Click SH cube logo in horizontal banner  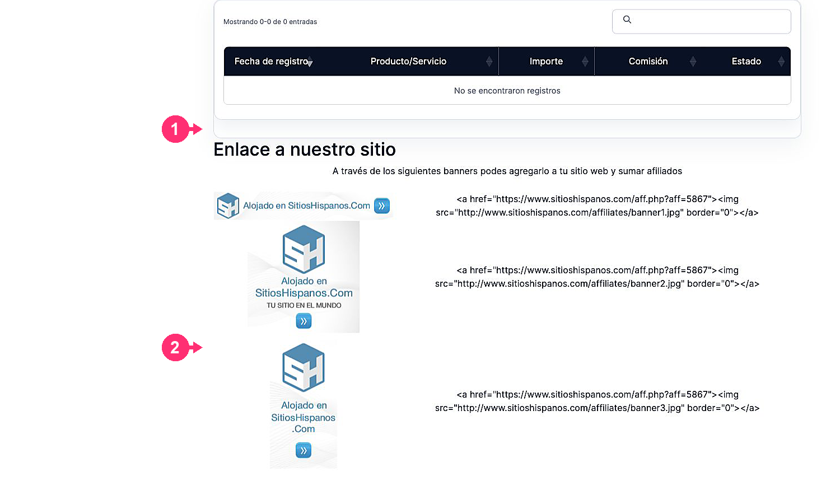(228, 206)
